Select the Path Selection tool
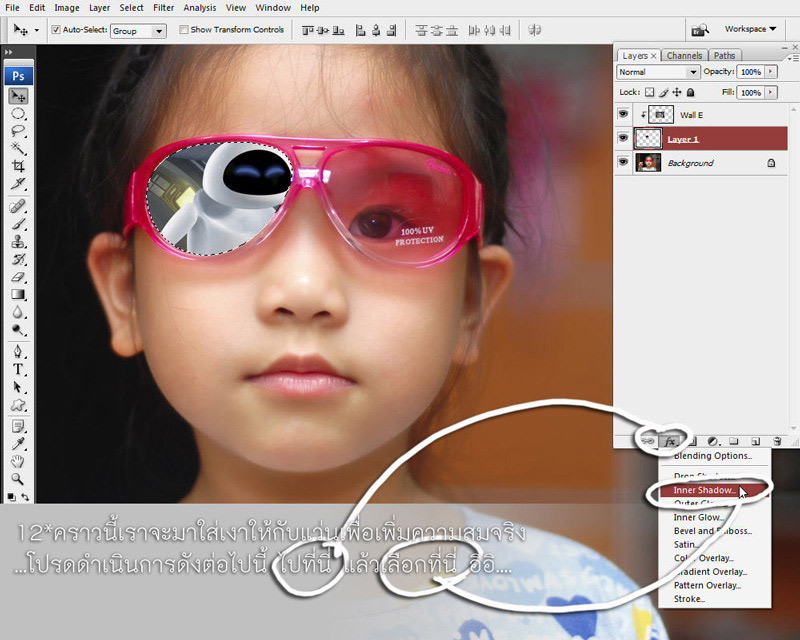This screenshot has height=640, width=800. (18, 387)
